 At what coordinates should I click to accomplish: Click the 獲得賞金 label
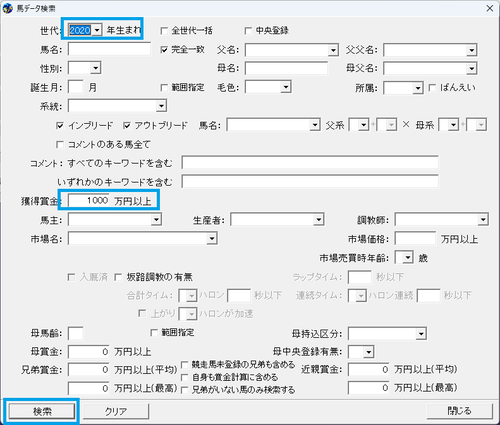click(x=41, y=201)
